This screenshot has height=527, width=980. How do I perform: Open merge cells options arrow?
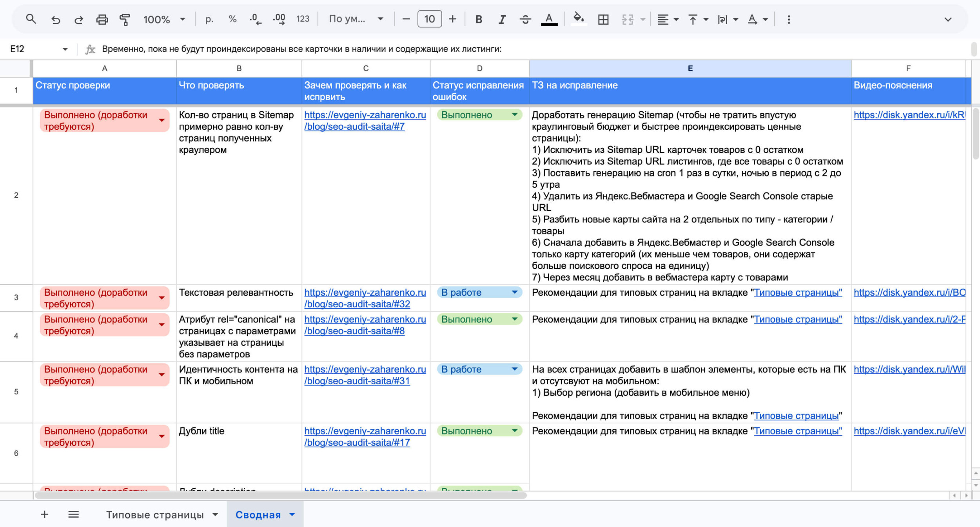642,19
